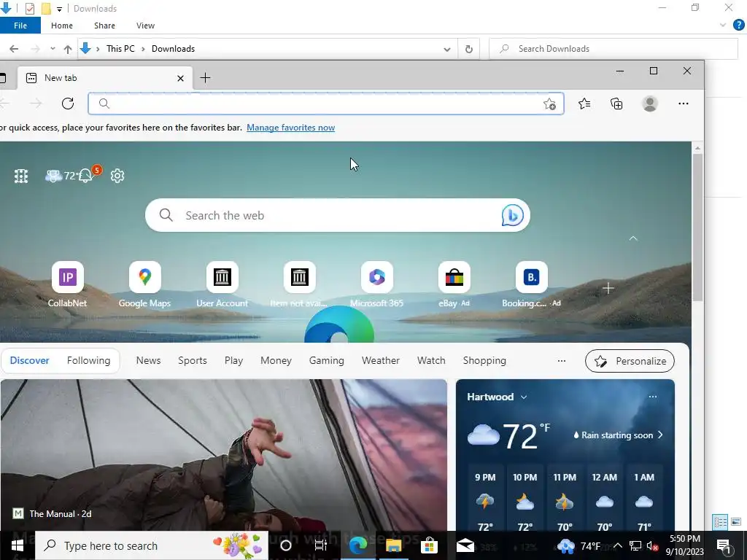
Task: Open the News feed tab
Action: click(x=148, y=360)
